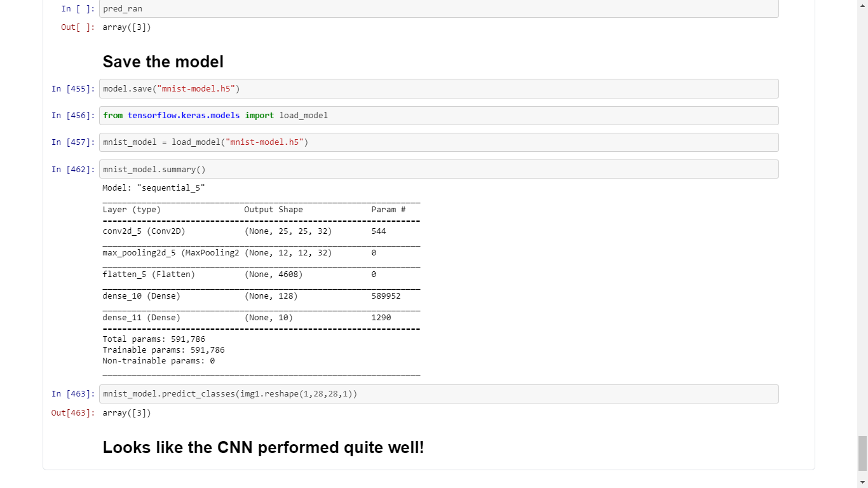Select the "Save the model" heading
Viewport: 868px width, 488px height.
[x=163, y=62]
